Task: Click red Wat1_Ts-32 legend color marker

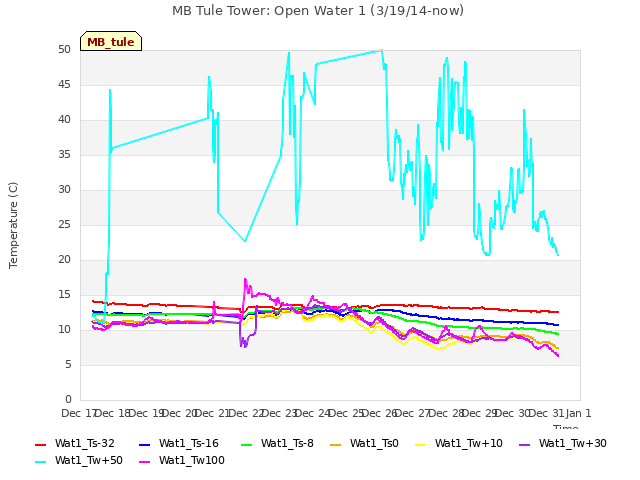Action: [41, 444]
